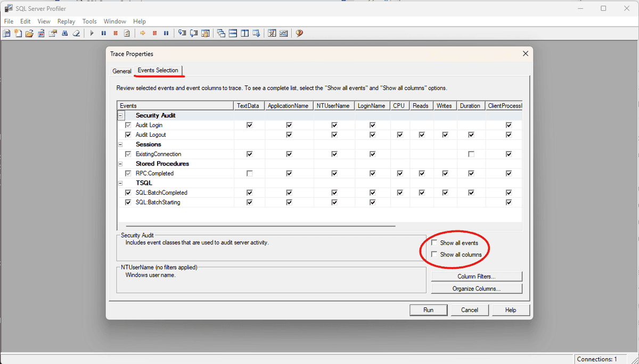This screenshot has width=639, height=364.
Task: Collapse the Security Audit event group
Action: tap(121, 115)
